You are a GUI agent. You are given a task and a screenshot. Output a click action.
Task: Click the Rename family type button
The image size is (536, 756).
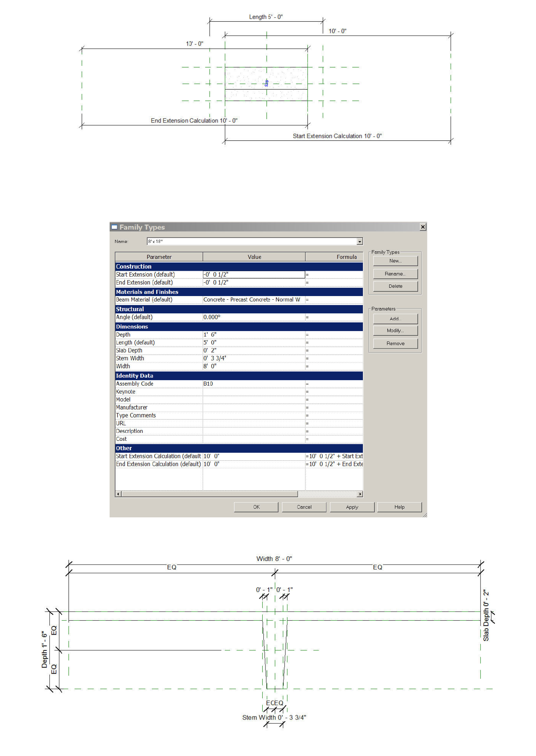[395, 274]
